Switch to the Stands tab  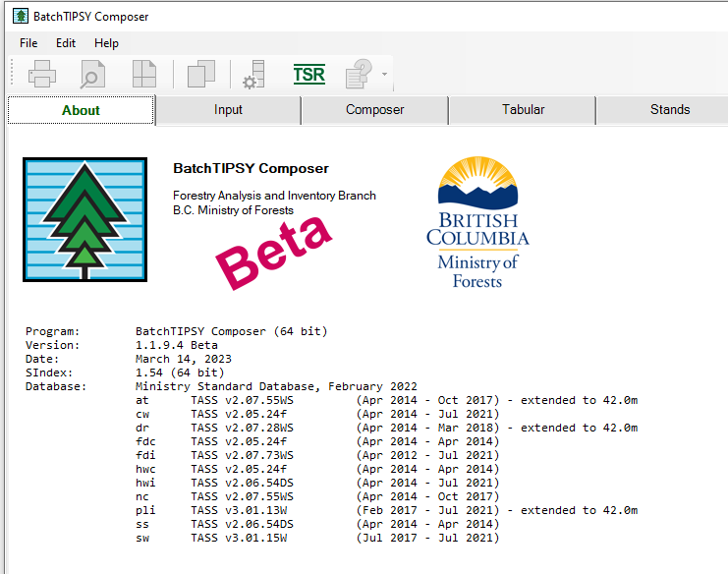pos(669,110)
